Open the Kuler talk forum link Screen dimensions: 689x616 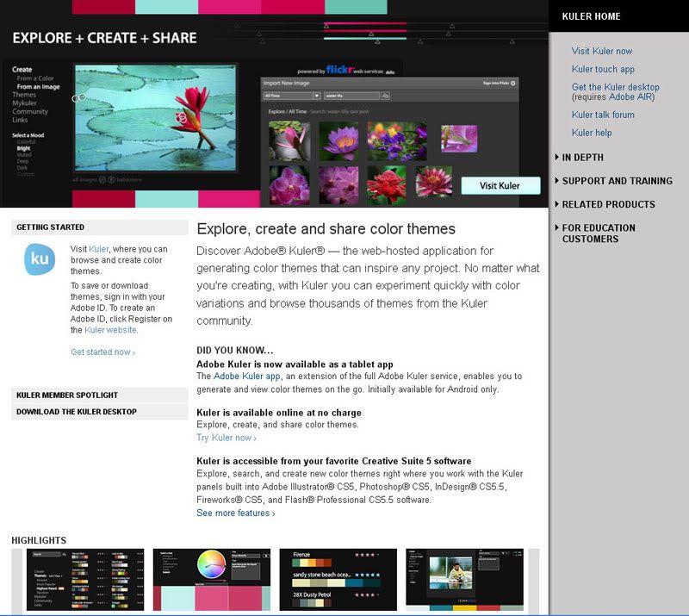tap(603, 115)
